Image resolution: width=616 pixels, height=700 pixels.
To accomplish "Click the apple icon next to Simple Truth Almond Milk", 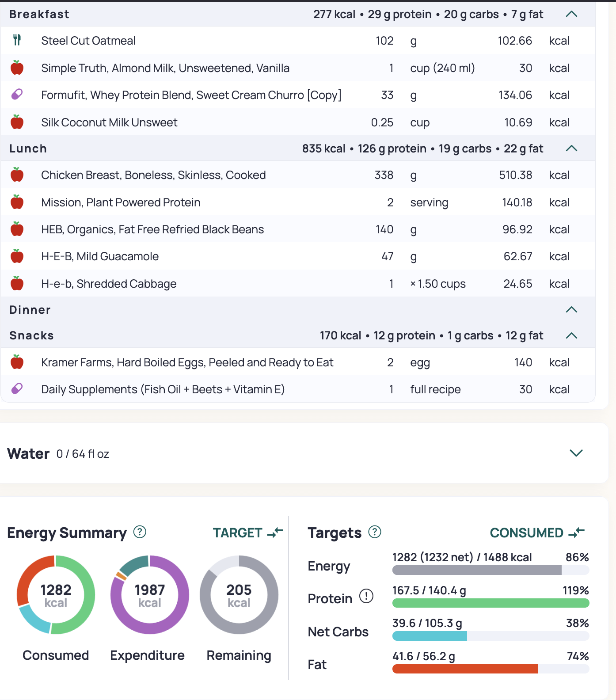I will (x=17, y=68).
